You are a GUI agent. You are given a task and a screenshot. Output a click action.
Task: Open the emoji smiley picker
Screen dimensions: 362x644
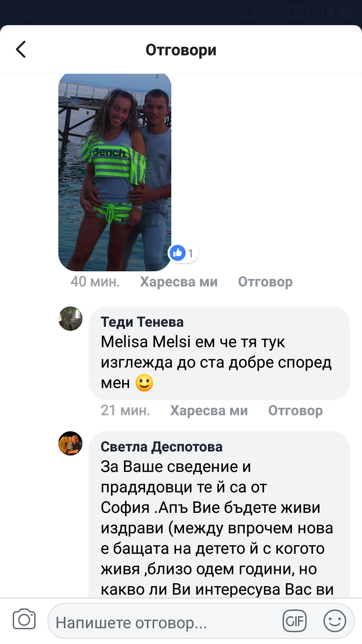coord(335,621)
